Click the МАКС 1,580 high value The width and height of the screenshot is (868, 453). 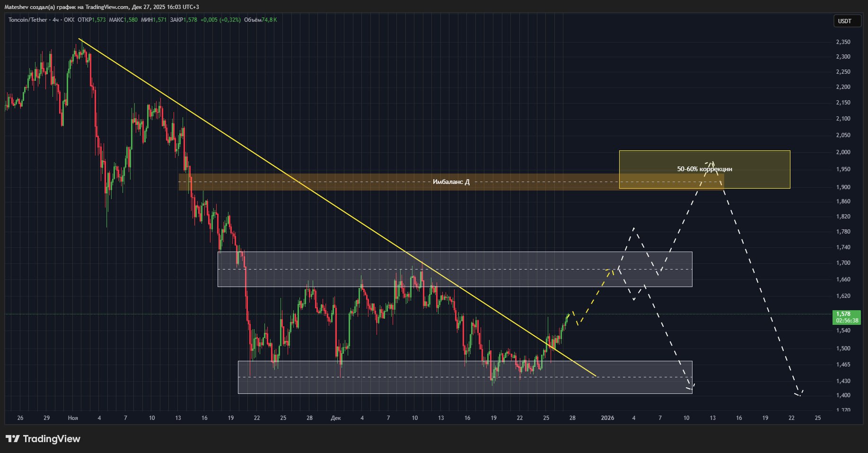(123, 20)
